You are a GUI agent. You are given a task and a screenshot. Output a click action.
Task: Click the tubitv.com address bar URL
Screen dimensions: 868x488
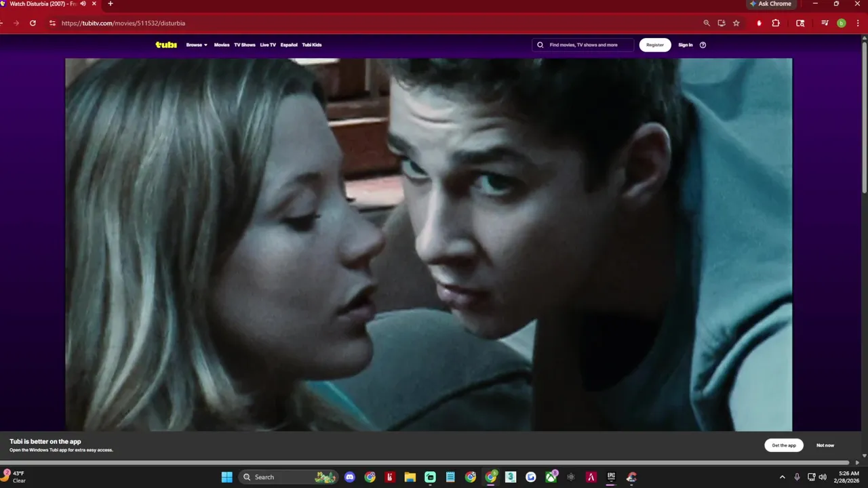123,23
